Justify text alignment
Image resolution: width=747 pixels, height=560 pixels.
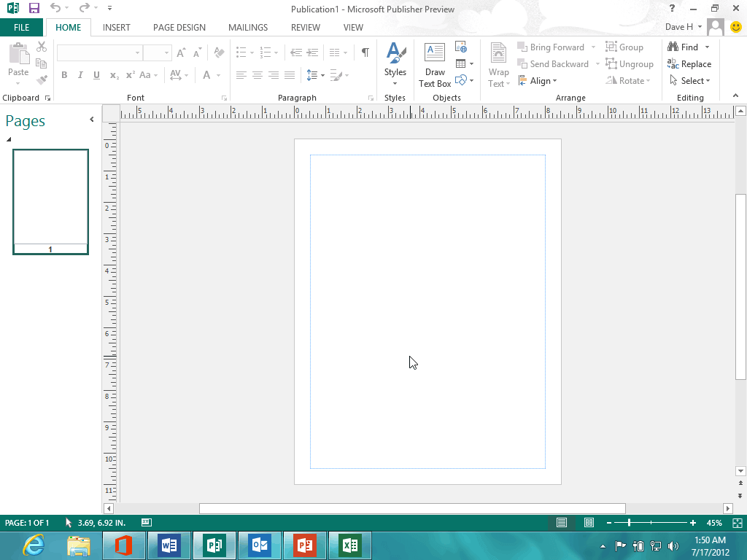(x=290, y=75)
